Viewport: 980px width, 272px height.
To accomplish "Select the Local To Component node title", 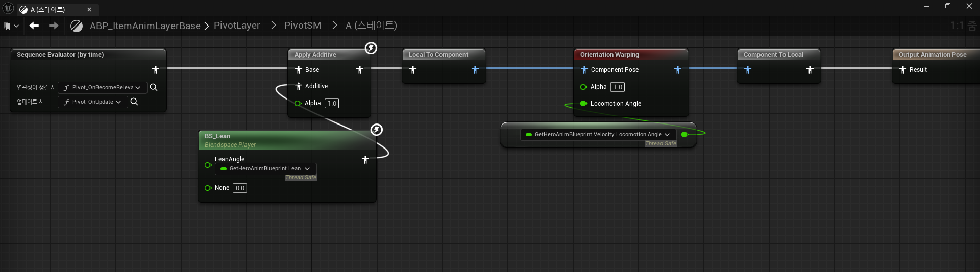I will [x=438, y=55].
